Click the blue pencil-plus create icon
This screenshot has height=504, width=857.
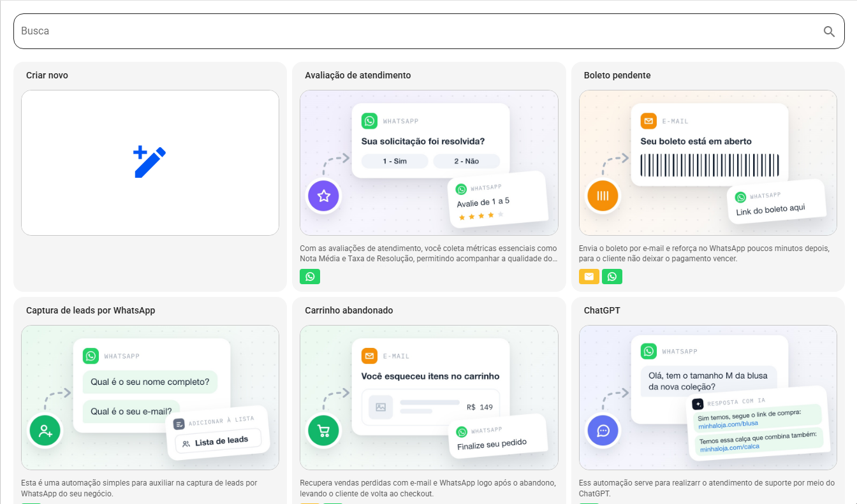150,162
